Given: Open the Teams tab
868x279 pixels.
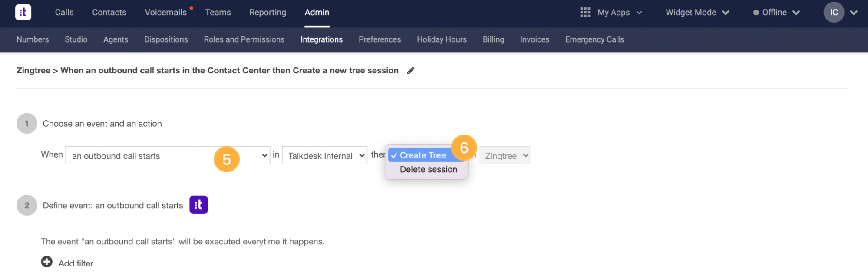Looking at the screenshot, I should (218, 12).
